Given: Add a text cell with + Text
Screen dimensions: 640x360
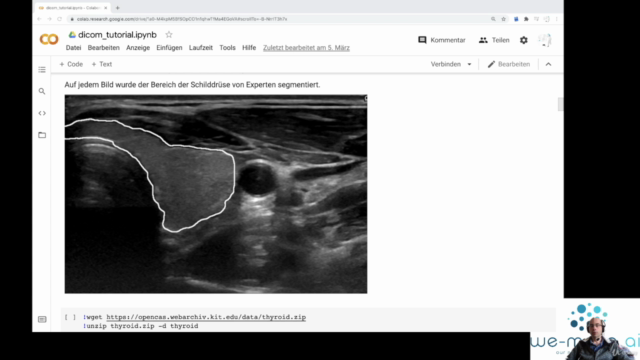Looking at the screenshot, I should pos(102,64).
